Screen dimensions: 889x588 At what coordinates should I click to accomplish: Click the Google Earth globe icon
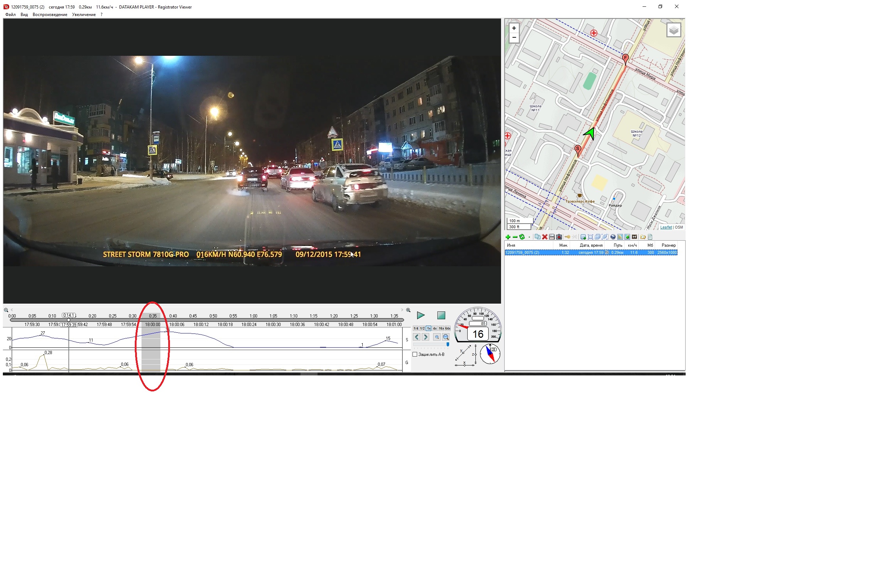click(613, 237)
